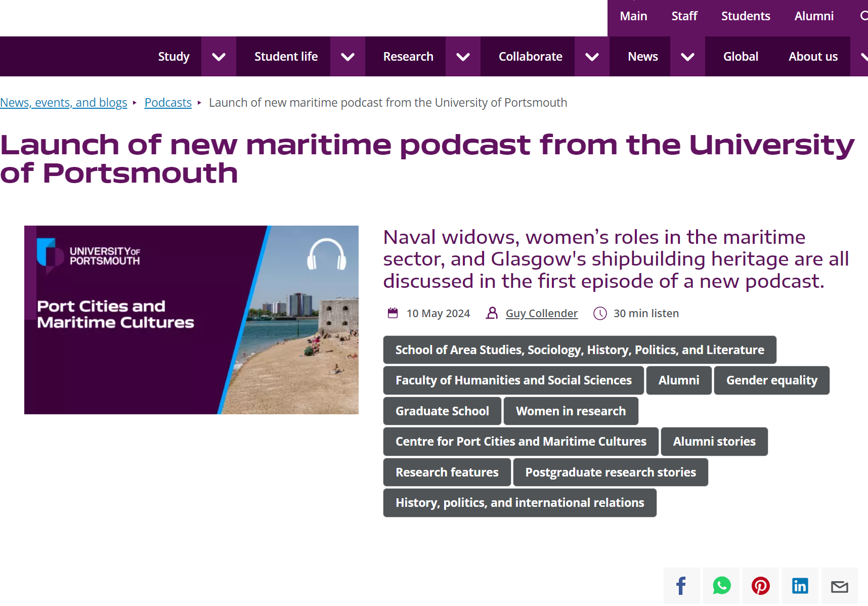
Task: Open the Research navigation item
Action: (408, 57)
